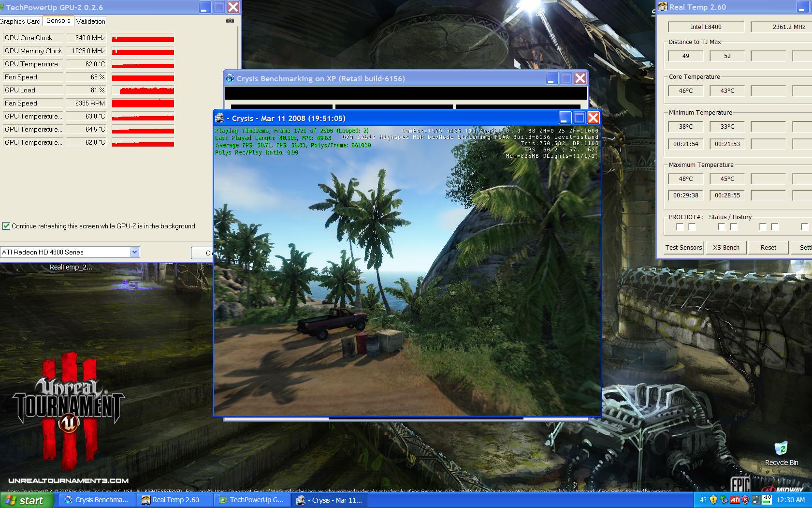
Task: Click the Real Temp '46' tray temperature
Action: coord(703,500)
